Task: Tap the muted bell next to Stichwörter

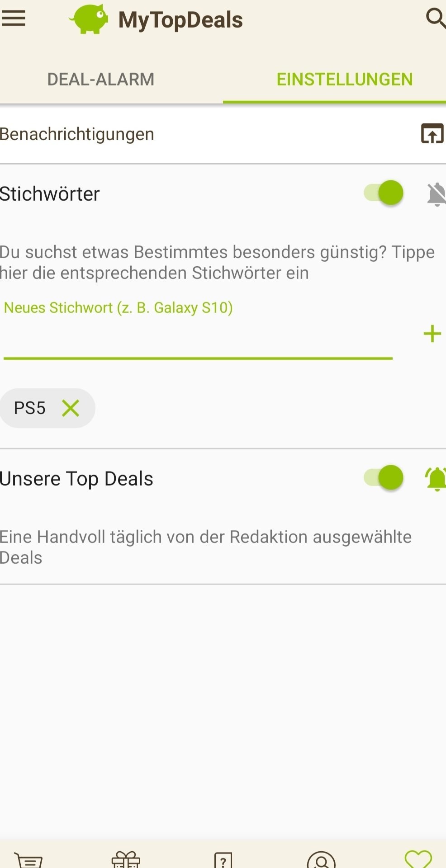Action: 436,194
